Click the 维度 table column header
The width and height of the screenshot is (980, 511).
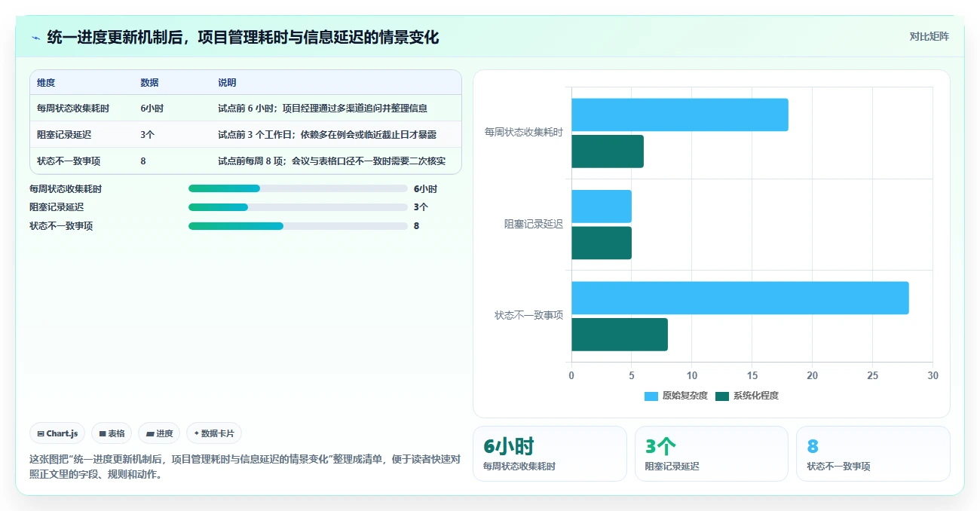46,83
